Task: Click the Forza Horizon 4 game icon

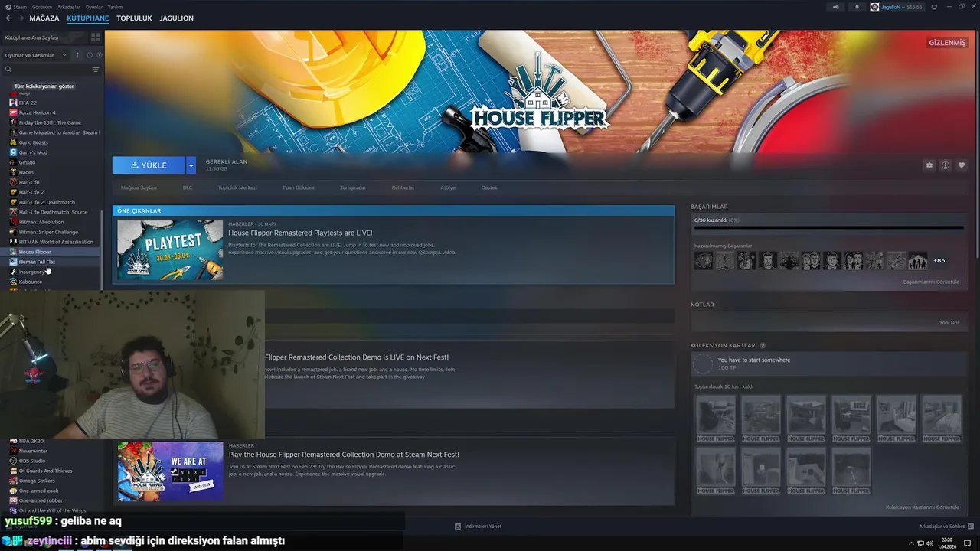Action: pyautogui.click(x=13, y=112)
